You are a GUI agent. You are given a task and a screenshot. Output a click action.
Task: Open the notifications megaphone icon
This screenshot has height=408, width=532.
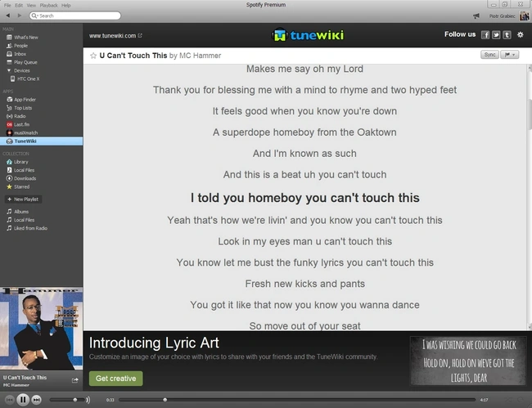[476, 16]
